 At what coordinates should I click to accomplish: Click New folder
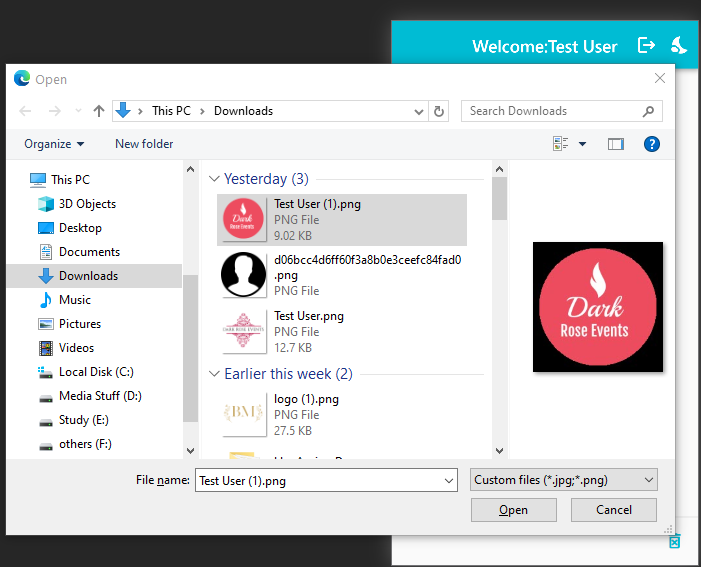pyautogui.click(x=144, y=144)
